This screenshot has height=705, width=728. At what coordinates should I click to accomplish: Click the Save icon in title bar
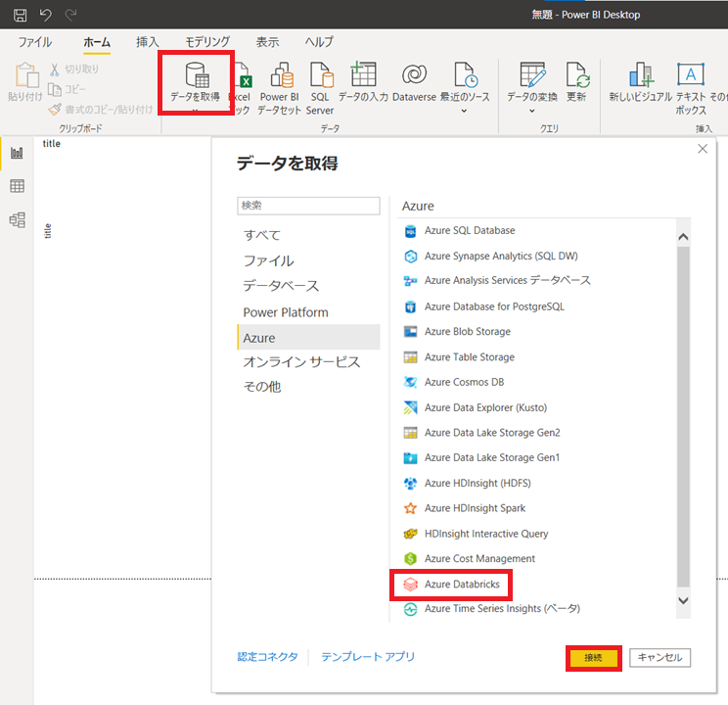(x=20, y=15)
